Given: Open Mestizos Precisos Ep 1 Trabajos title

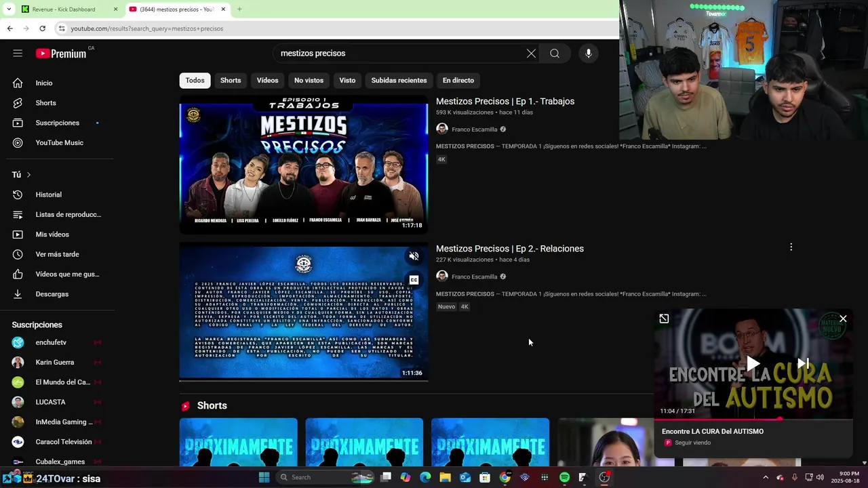Looking at the screenshot, I should click(x=505, y=101).
